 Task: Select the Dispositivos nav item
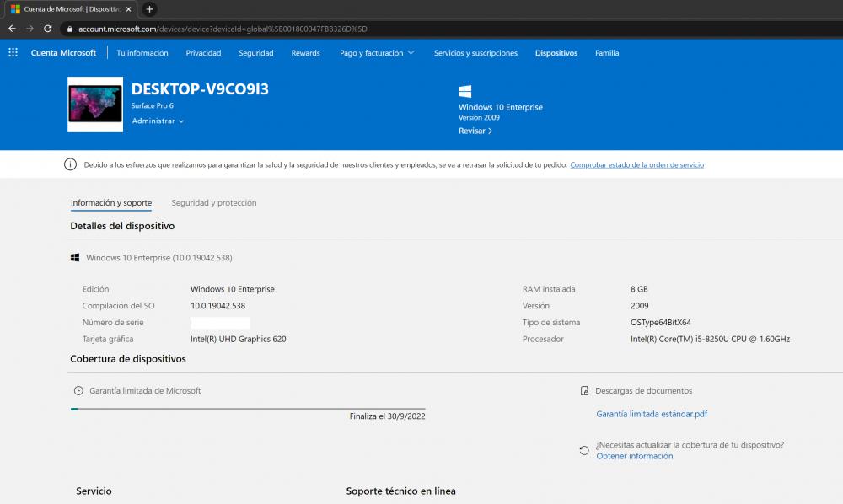tap(556, 52)
